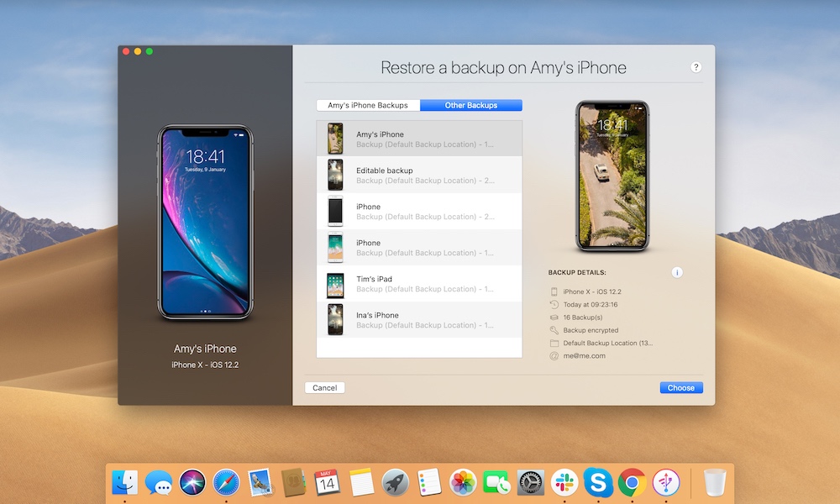840x504 pixels.
Task: Open Safari from the dock
Action: (x=226, y=482)
